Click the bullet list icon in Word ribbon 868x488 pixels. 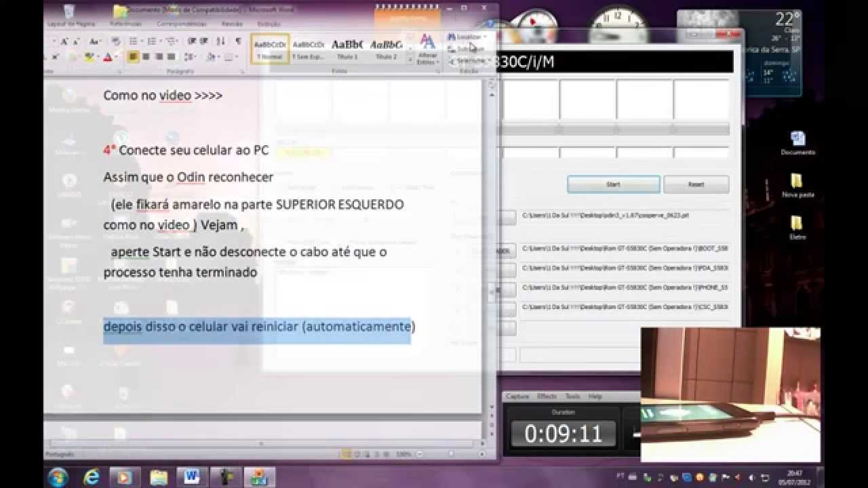click(x=134, y=41)
